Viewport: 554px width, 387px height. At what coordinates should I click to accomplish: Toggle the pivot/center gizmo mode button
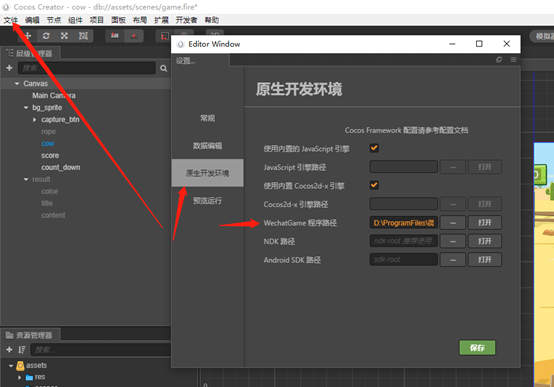click(x=115, y=36)
